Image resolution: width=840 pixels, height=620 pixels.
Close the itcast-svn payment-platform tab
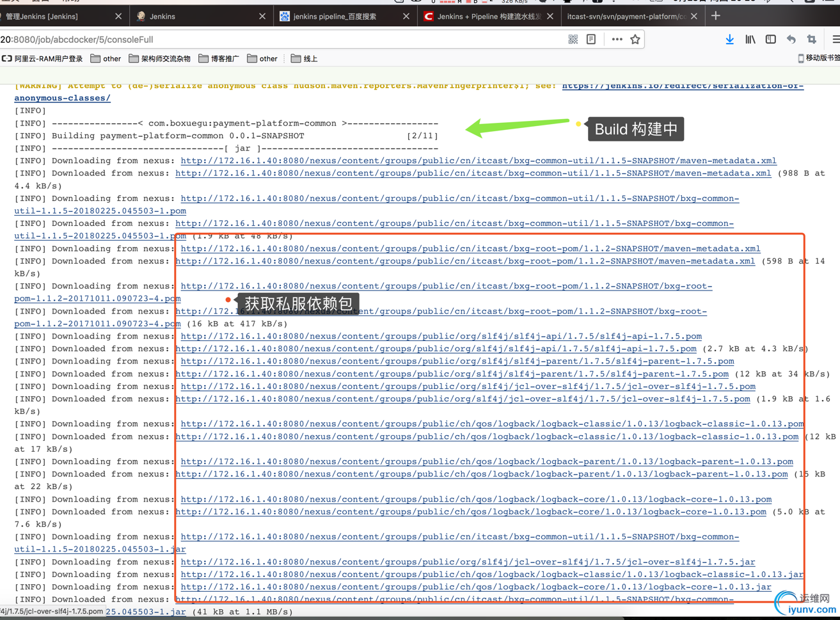tap(694, 16)
